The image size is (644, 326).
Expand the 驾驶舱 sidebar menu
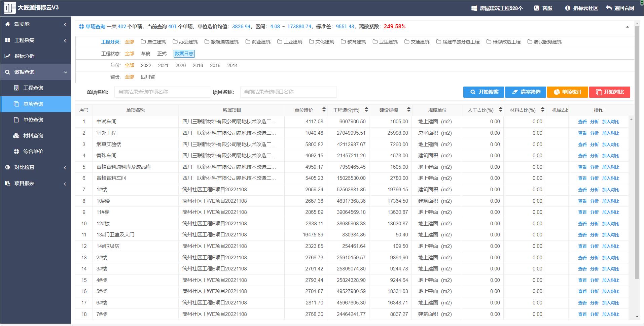[x=36, y=24]
